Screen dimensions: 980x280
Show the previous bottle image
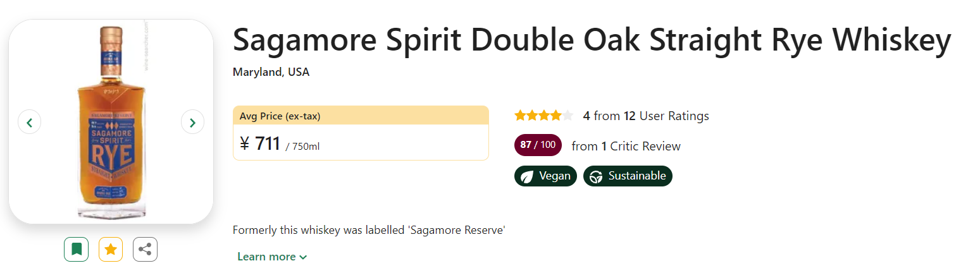click(x=29, y=122)
